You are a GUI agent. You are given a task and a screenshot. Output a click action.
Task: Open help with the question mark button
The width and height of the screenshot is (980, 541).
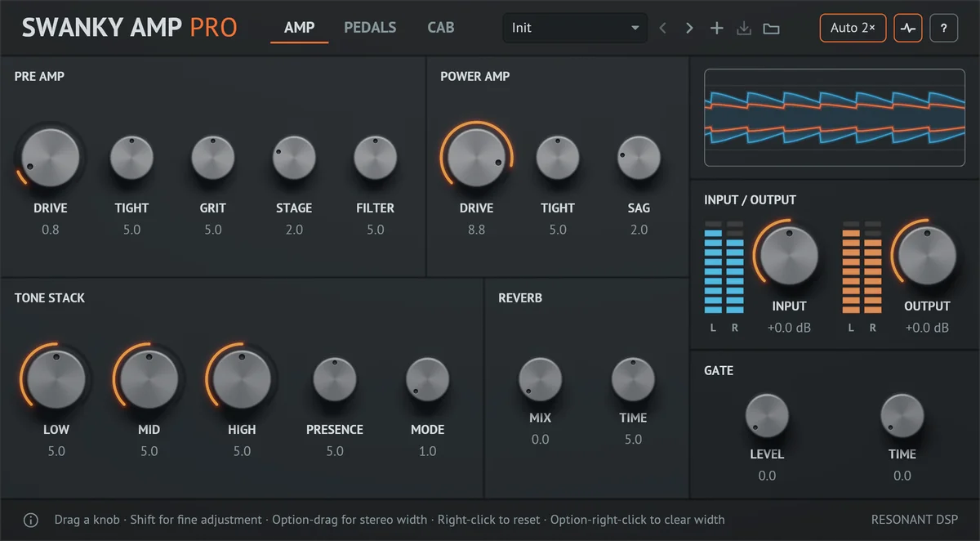click(944, 28)
